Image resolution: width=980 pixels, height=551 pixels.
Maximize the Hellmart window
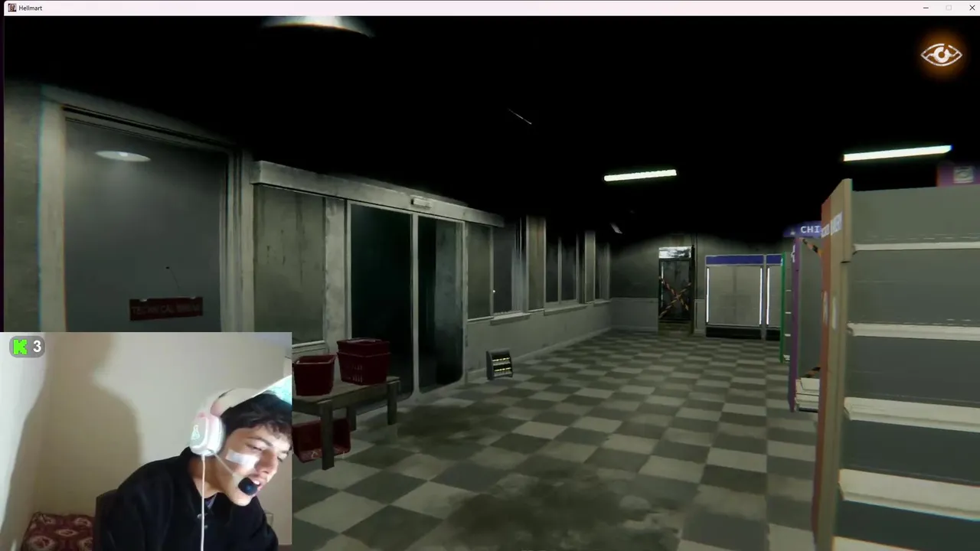(x=949, y=8)
